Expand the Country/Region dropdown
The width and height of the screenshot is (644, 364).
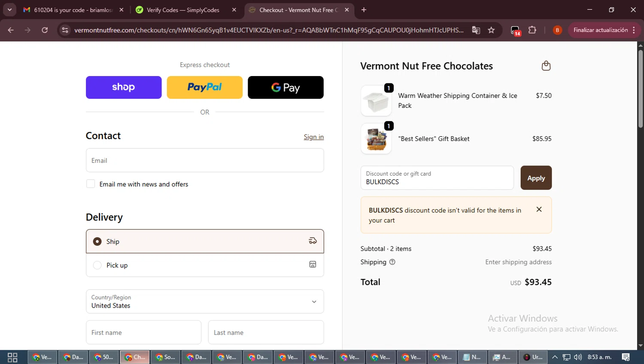(205, 301)
